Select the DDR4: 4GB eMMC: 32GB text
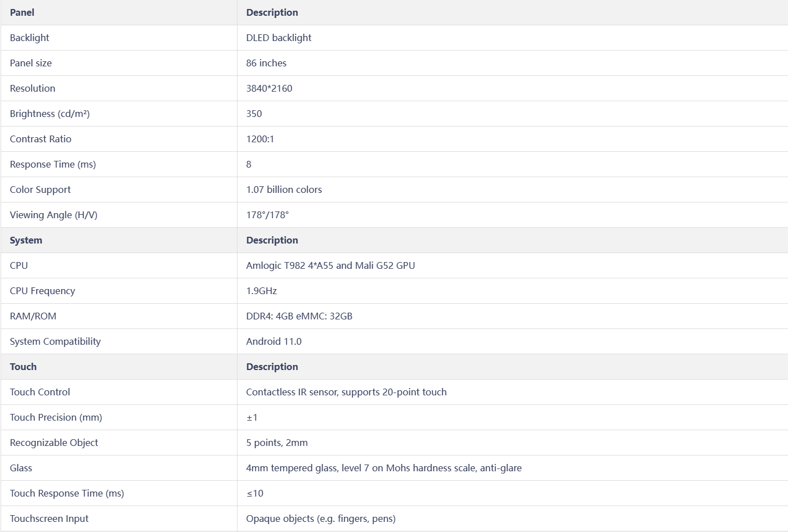The image size is (788, 532). [299, 316]
